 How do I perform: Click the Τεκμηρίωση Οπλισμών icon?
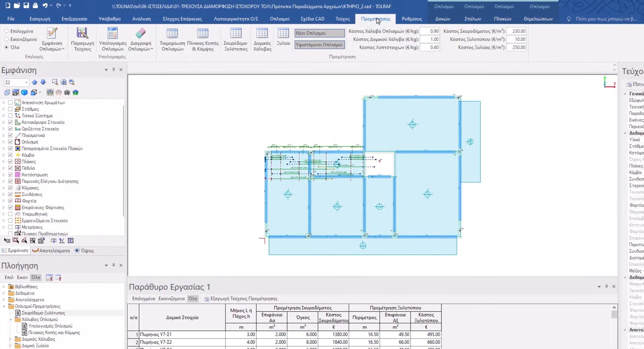172,34
